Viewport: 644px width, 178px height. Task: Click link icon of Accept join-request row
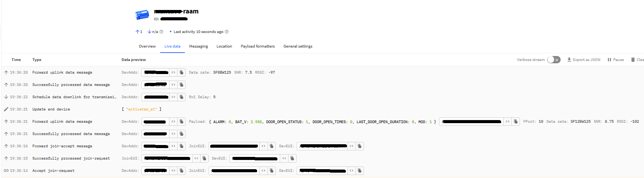point(6,171)
